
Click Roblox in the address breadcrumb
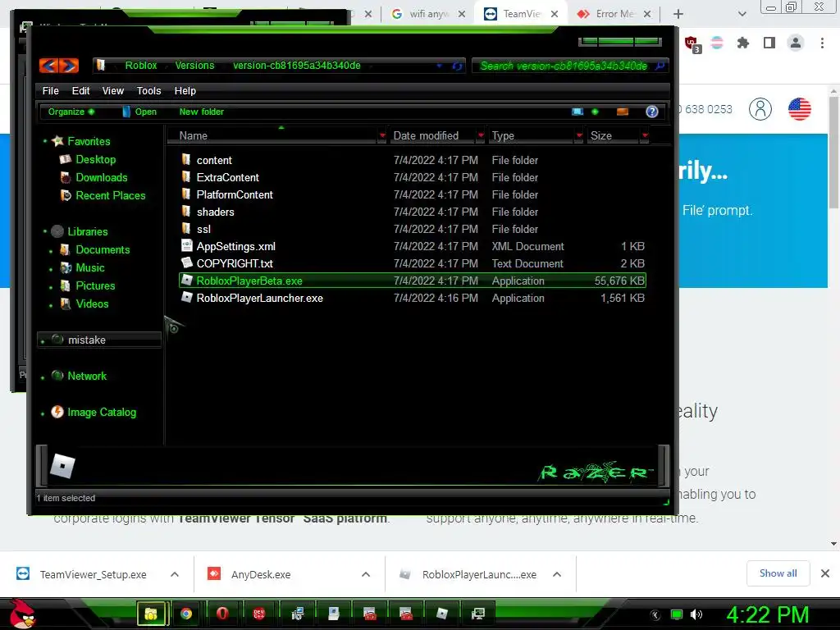tap(141, 66)
